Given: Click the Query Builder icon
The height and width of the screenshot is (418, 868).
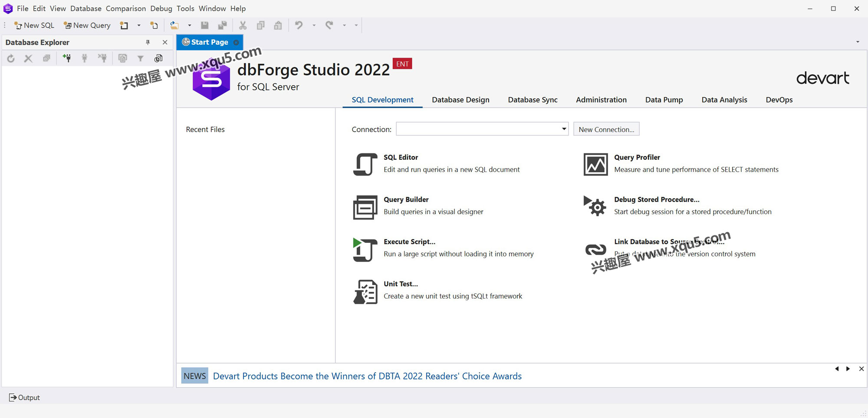Looking at the screenshot, I should tap(365, 207).
